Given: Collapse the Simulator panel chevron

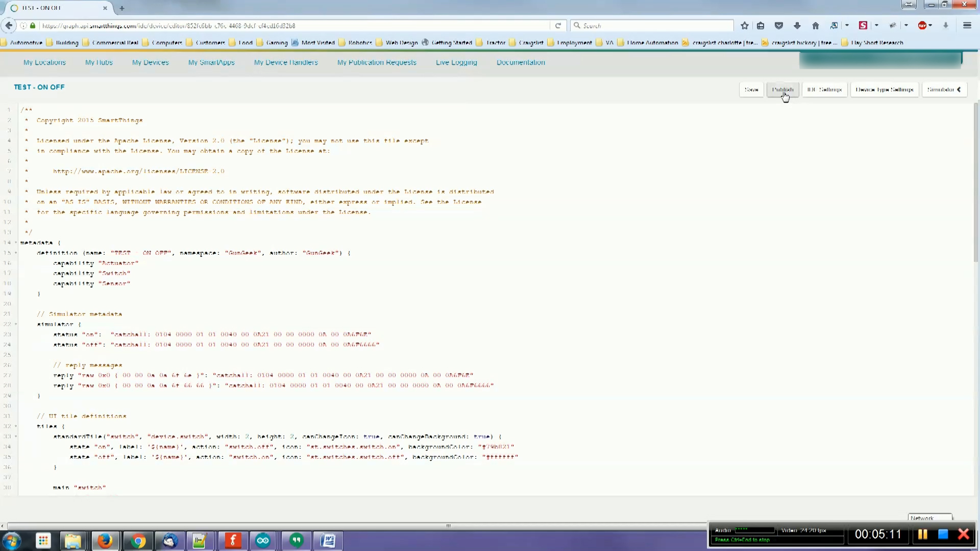Looking at the screenshot, I should (959, 90).
